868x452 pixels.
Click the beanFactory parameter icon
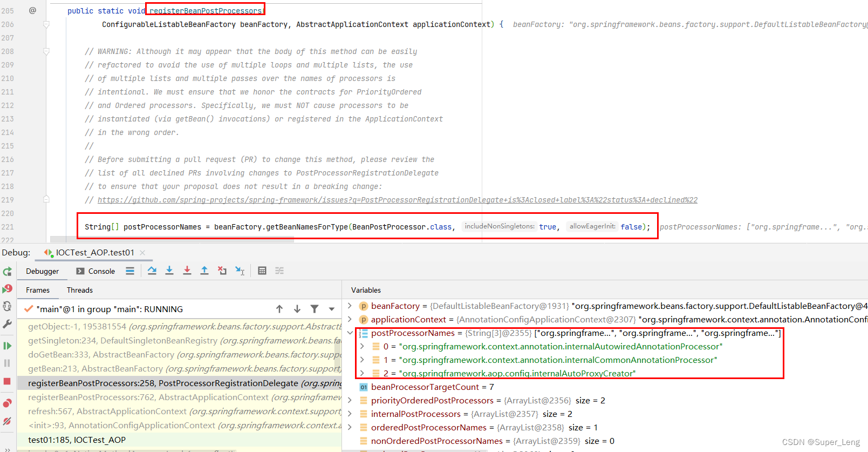click(364, 306)
